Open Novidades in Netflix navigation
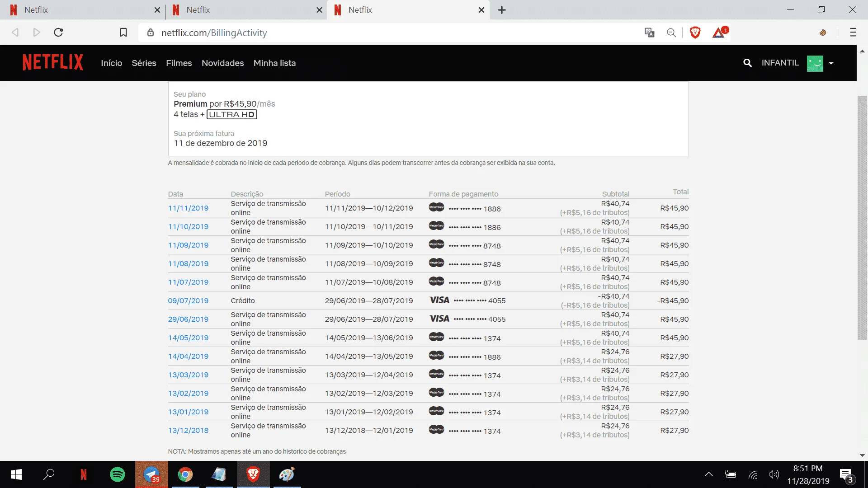Image resolution: width=868 pixels, height=488 pixels. pyautogui.click(x=222, y=63)
